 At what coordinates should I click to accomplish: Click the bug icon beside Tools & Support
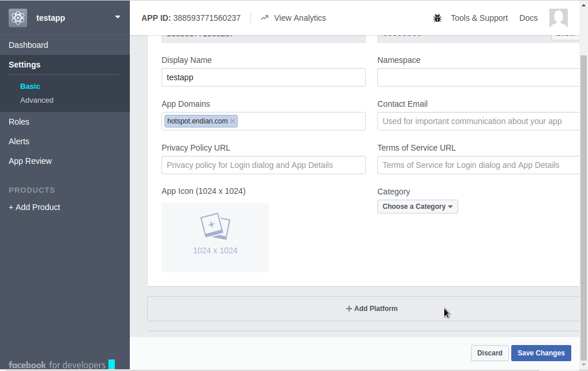[437, 18]
